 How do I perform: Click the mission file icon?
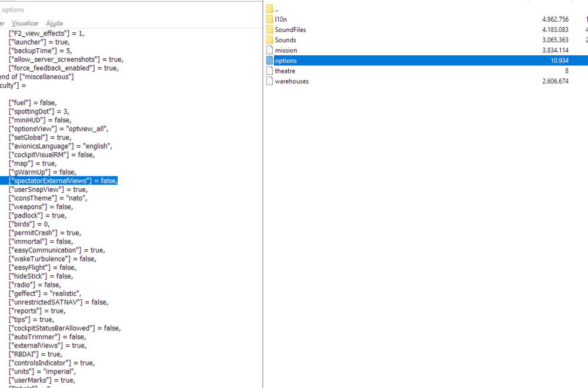270,50
